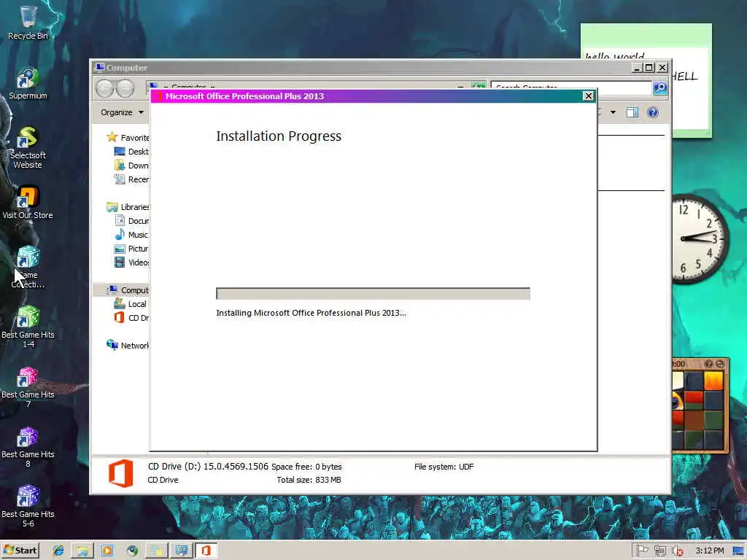Image resolution: width=747 pixels, height=560 pixels.
Task: Open the Visit Our Store shortcut
Action: [28, 203]
